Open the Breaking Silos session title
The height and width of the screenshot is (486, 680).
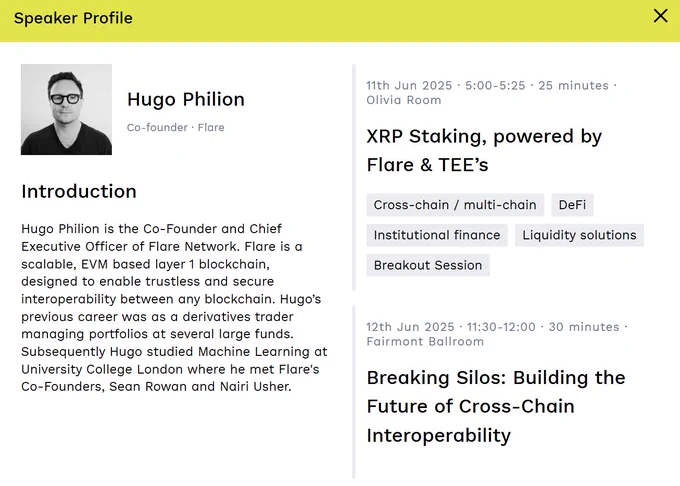[496, 406]
